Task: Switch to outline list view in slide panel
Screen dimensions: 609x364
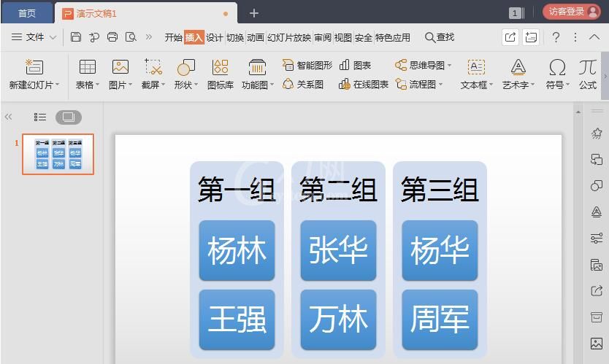Action: [40, 117]
